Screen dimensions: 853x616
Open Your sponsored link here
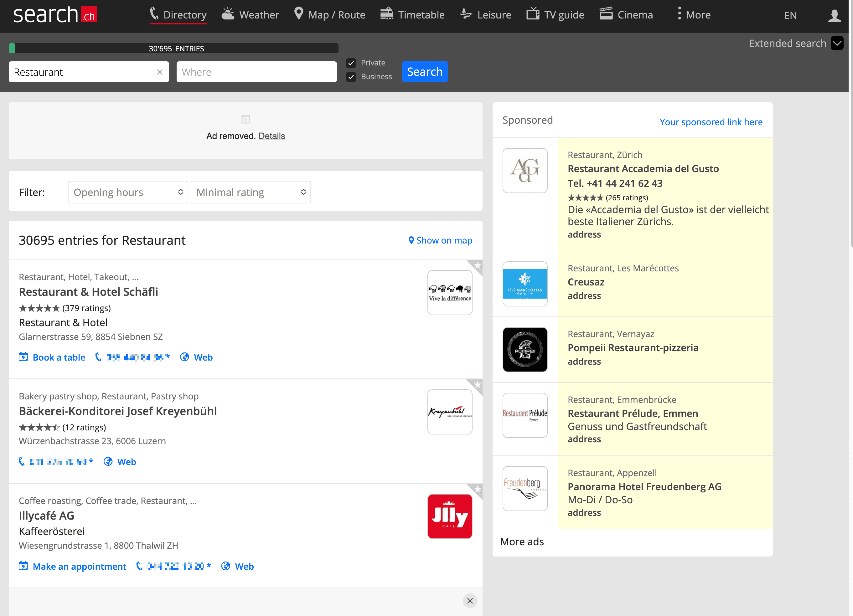711,122
